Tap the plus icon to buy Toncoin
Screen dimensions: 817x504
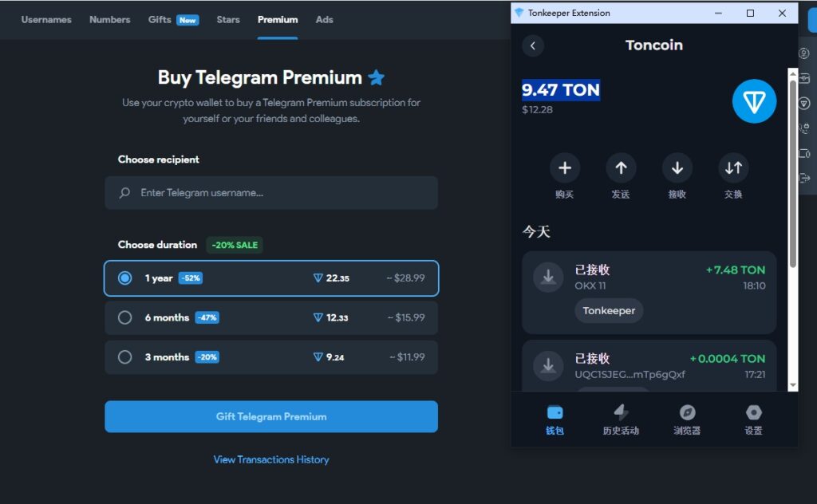[565, 167]
